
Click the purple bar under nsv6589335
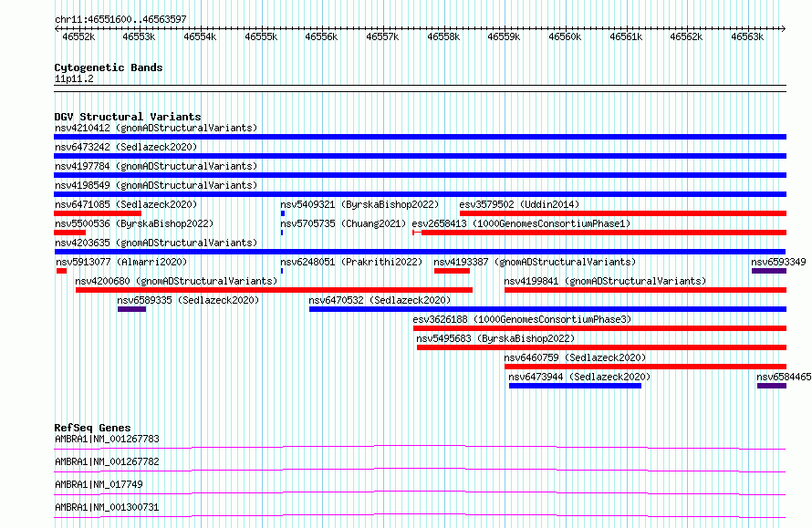click(x=131, y=309)
